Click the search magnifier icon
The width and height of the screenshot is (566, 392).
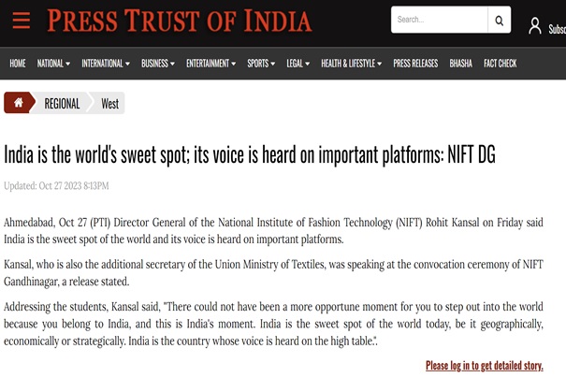pos(501,20)
